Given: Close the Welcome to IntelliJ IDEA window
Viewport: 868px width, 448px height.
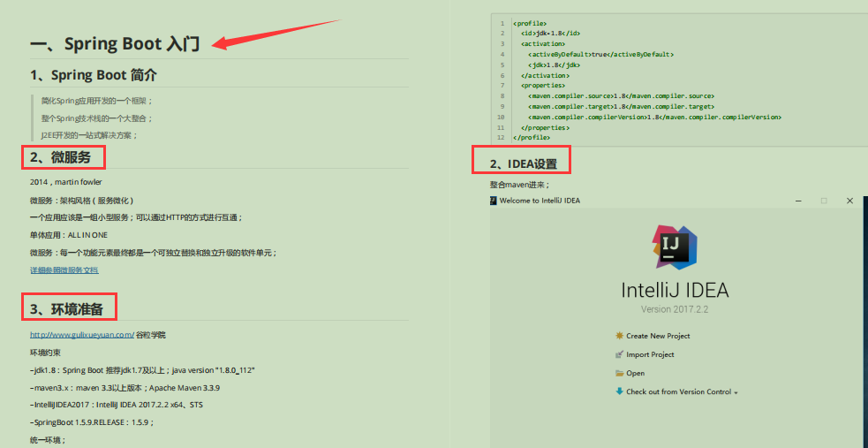Looking at the screenshot, I should coord(849,201).
